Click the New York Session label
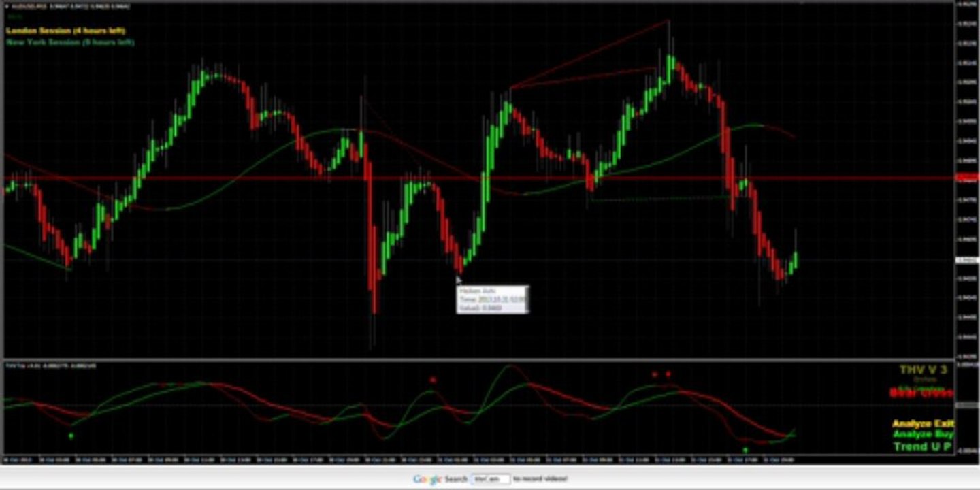 point(69,42)
